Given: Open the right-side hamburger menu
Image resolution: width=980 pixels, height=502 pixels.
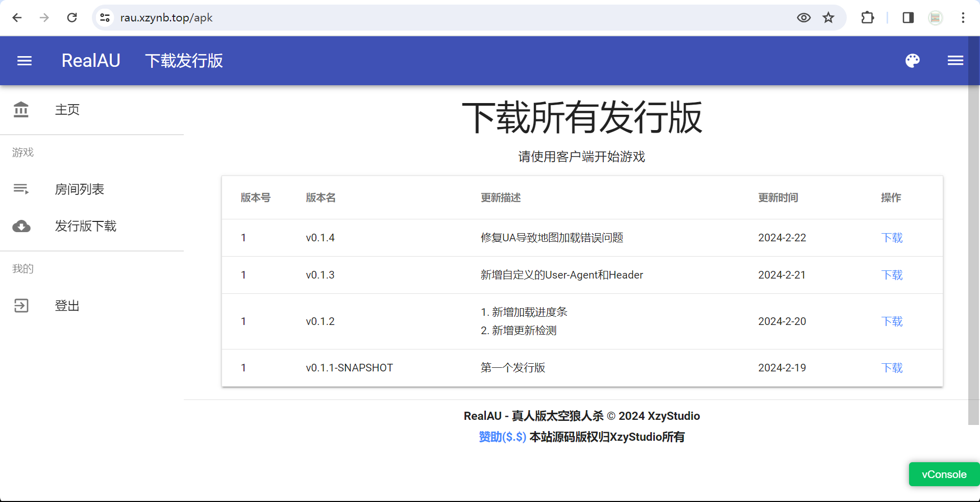Looking at the screenshot, I should 955,61.
